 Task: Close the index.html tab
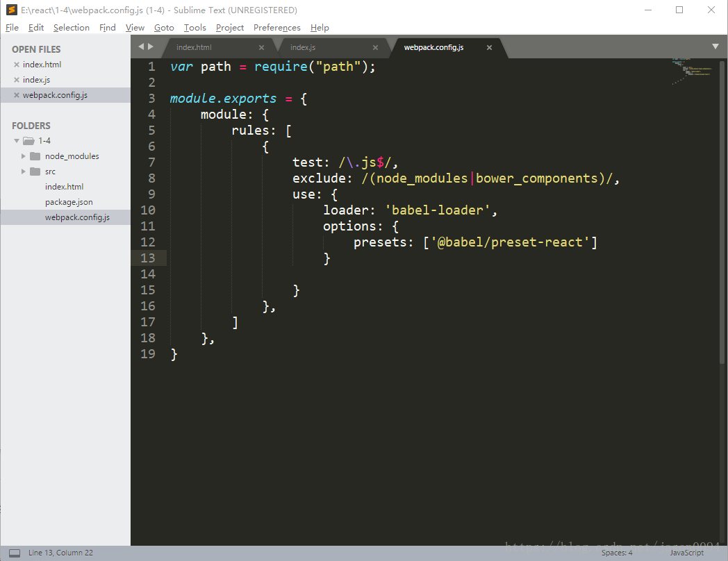tap(261, 47)
